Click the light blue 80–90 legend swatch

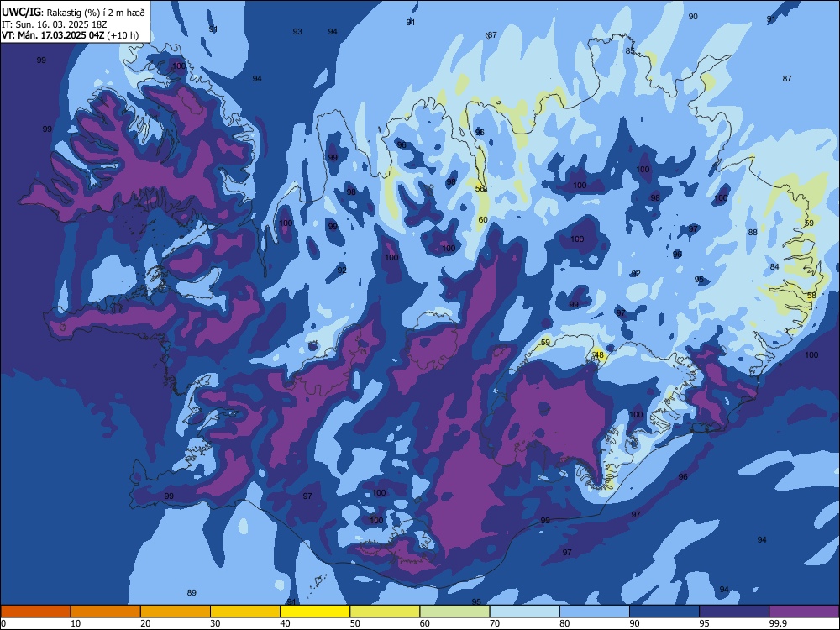595,612
